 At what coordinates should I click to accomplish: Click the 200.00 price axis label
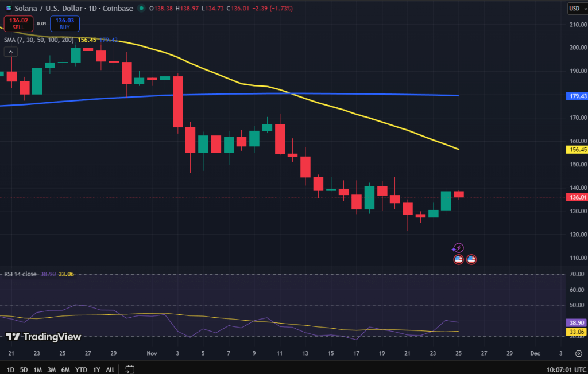578,48
